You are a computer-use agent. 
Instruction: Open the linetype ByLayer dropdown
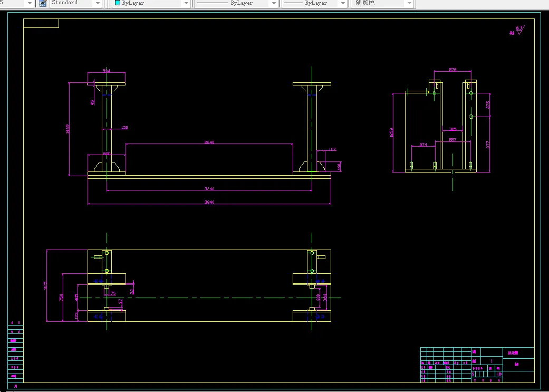[x=274, y=3]
